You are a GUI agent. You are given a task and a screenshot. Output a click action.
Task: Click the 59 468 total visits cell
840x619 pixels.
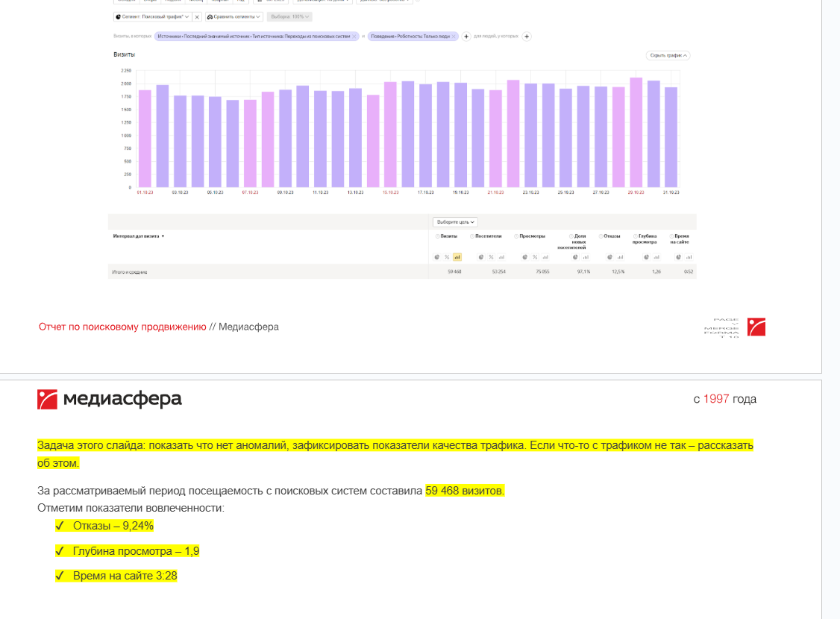point(454,271)
